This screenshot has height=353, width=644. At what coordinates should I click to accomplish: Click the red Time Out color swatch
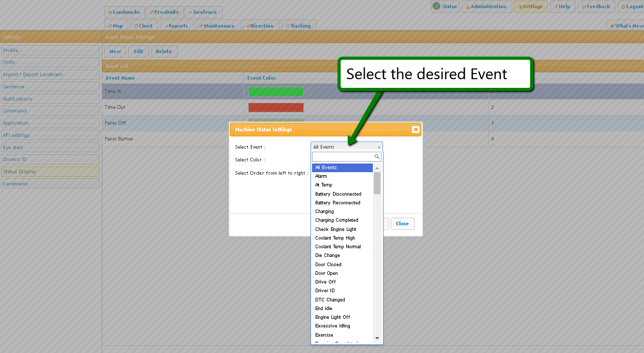click(x=276, y=107)
